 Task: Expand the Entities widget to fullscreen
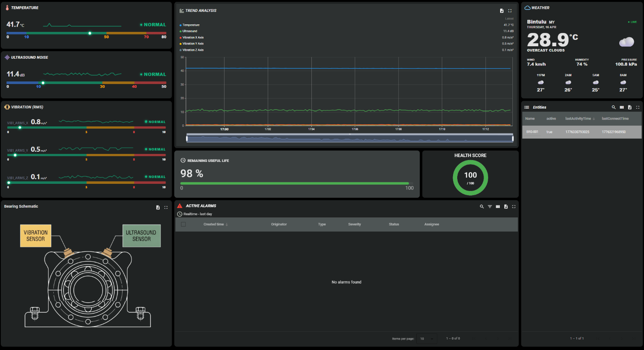point(637,107)
